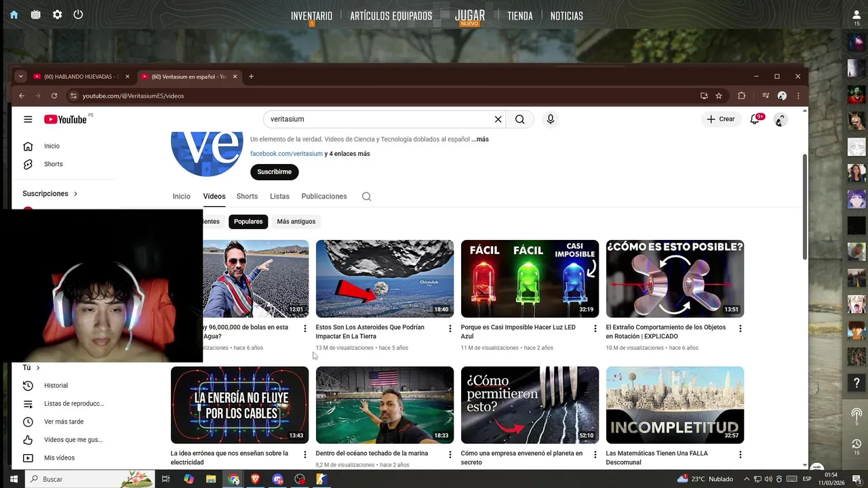868x488 pixels.
Task: Select the Populares filter chip
Action: click(248, 222)
